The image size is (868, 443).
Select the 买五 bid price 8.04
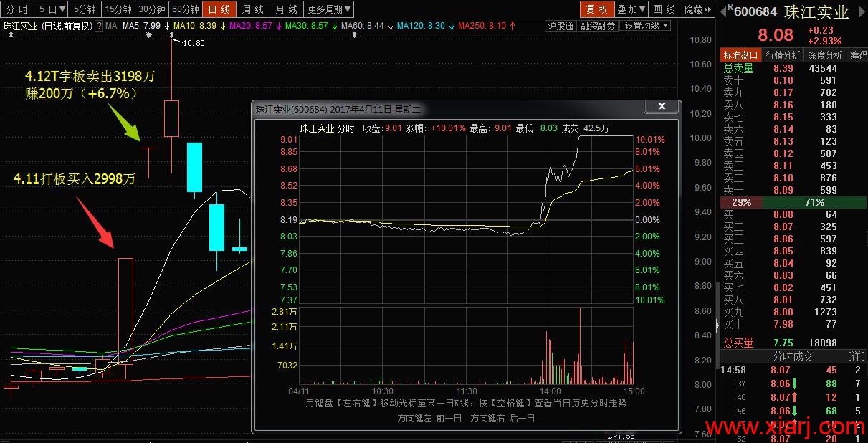pos(783,263)
